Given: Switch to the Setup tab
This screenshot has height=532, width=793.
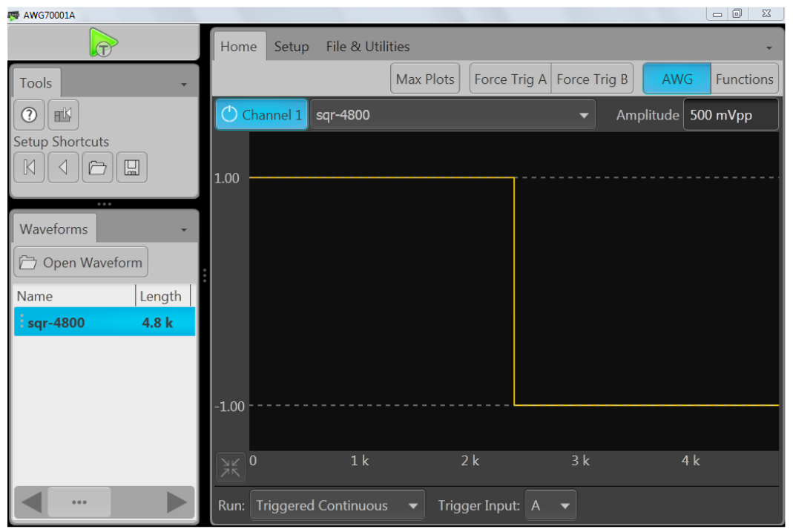Looking at the screenshot, I should coord(292,46).
